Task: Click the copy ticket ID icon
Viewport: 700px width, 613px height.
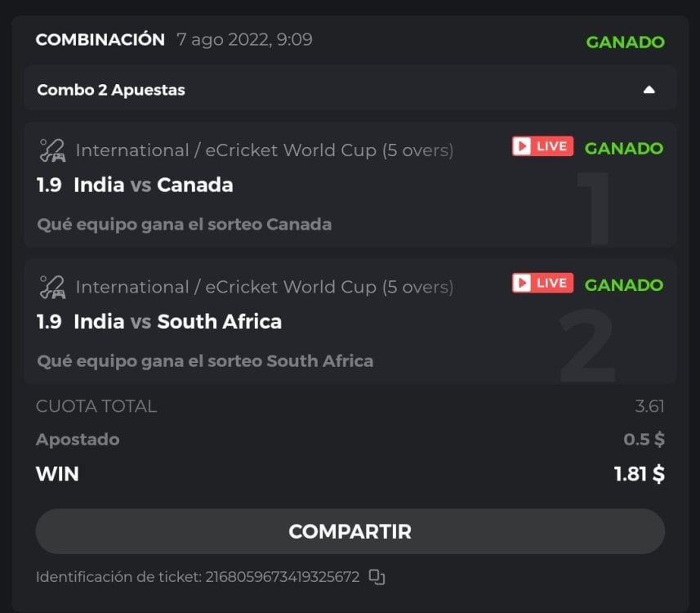Action: (x=377, y=577)
